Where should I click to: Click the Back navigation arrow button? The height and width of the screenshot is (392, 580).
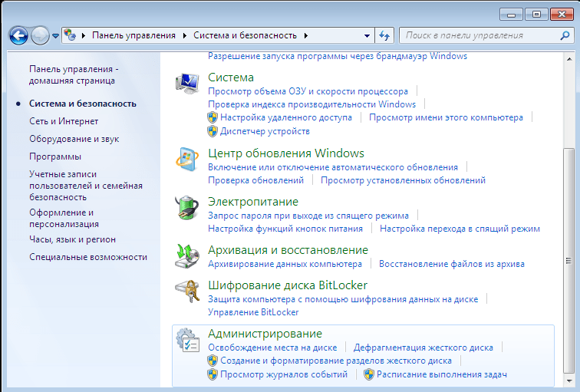point(19,35)
